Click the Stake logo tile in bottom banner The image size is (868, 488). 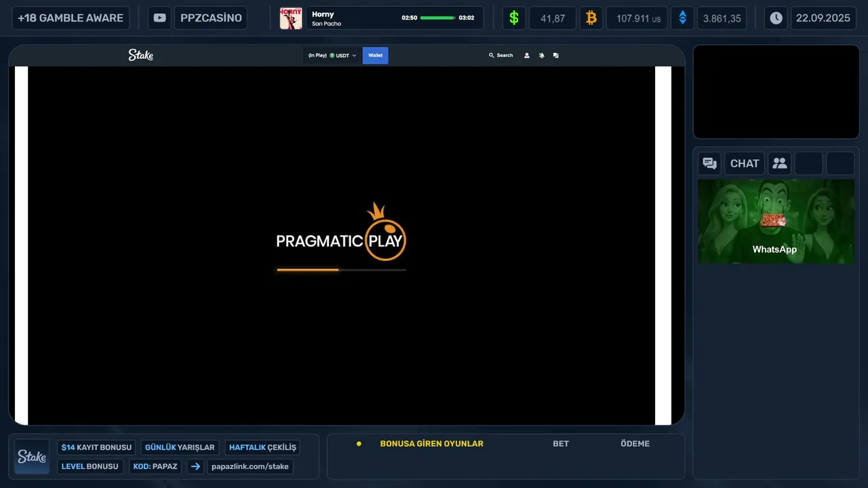point(32,457)
